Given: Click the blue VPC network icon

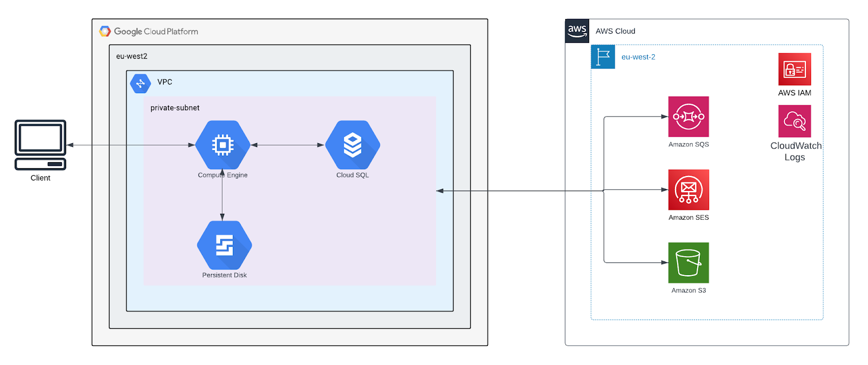Looking at the screenshot, I should (141, 83).
